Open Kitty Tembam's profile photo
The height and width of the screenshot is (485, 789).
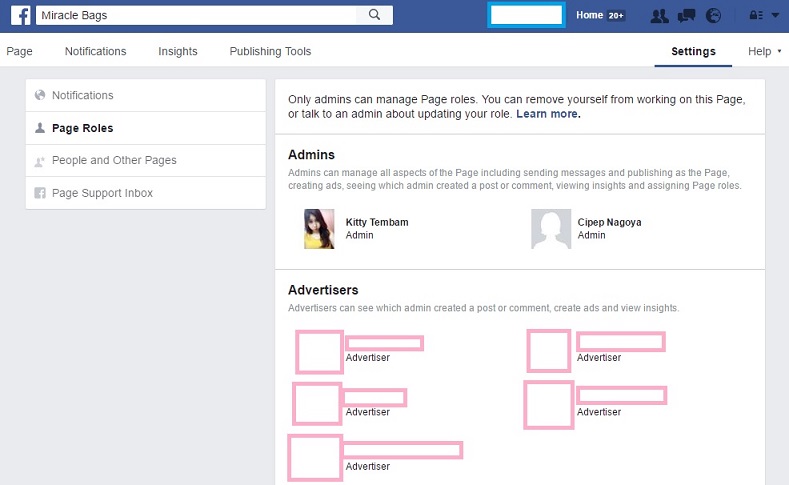pyautogui.click(x=319, y=229)
